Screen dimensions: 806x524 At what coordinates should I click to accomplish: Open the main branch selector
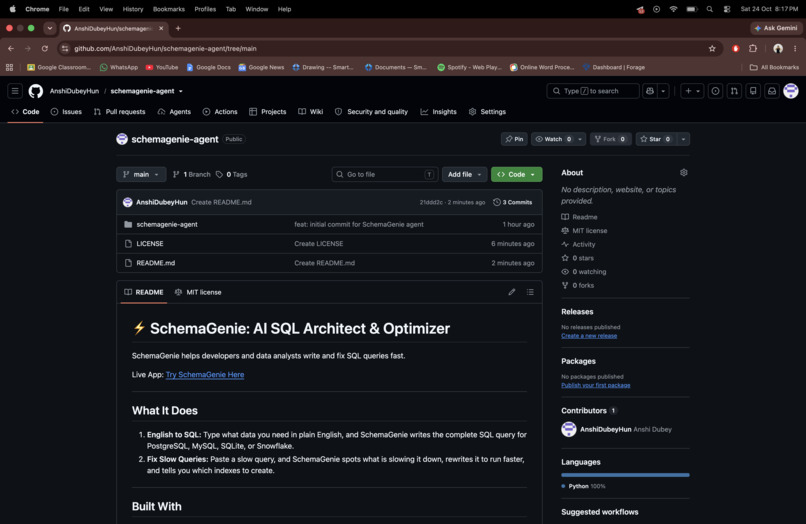141,174
